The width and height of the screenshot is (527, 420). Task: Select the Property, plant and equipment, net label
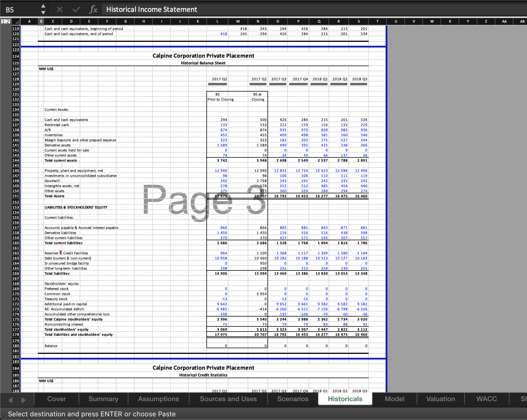74,171
